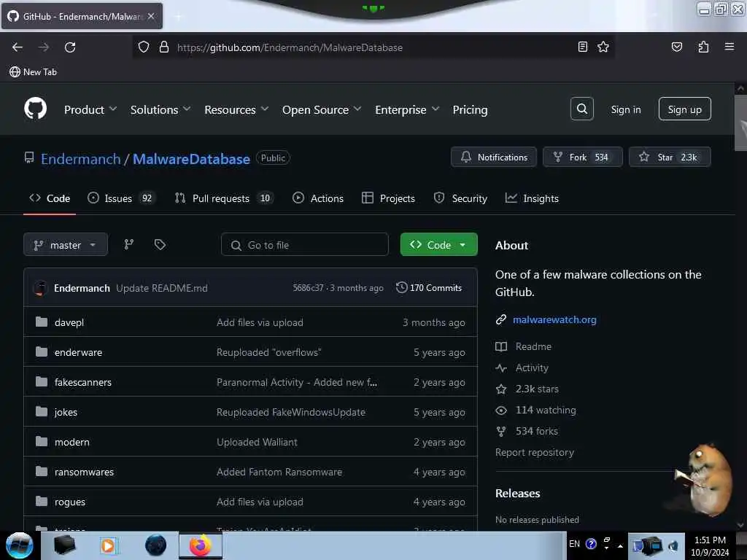Open the green Code dropdown
Screen dimensions: 747x560
click(x=438, y=245)
